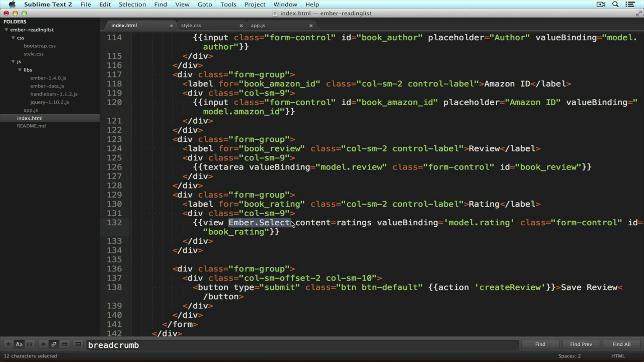
Task: Open the View menu
Action: (x=182, y=5)
